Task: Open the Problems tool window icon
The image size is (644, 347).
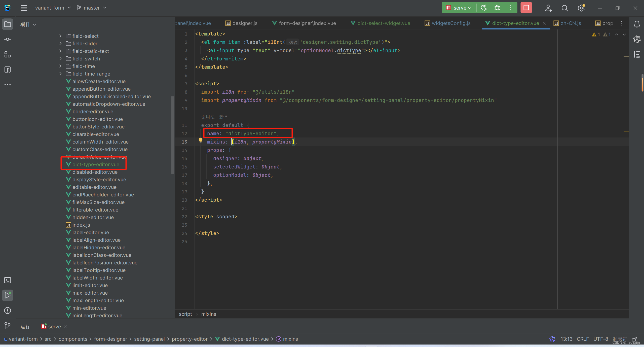Action: click(8, 310)
